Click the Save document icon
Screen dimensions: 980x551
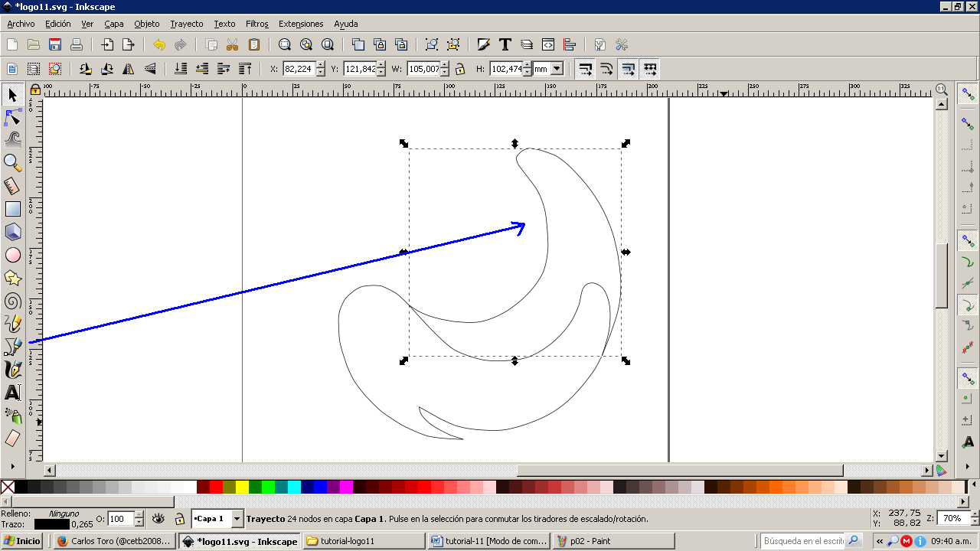55,44
